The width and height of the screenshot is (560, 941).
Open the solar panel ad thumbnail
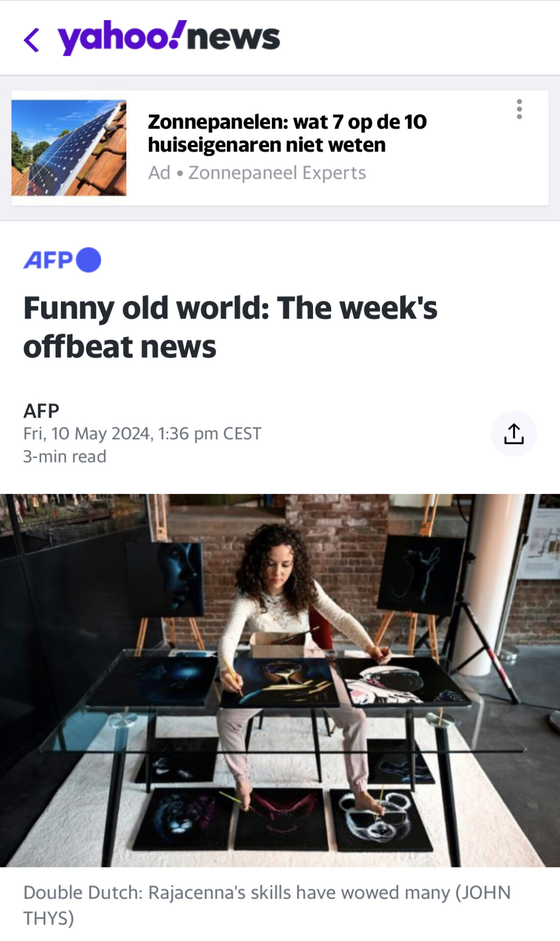point(69,148)
